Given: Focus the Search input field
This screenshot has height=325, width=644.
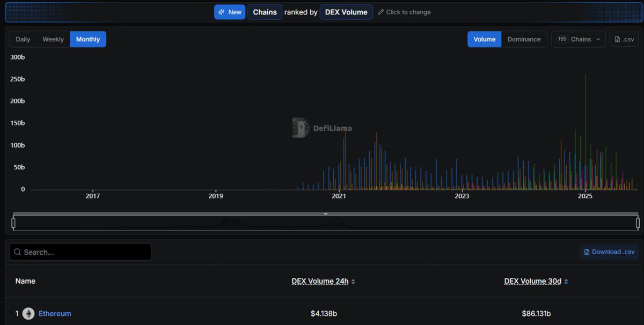Looking at the screenshot, I should (x=80, y=252).
